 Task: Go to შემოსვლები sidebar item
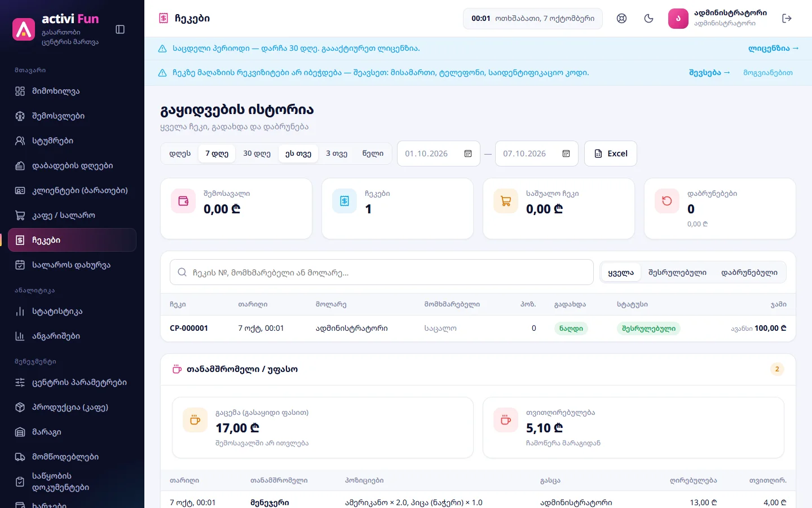tap(72, 116)
